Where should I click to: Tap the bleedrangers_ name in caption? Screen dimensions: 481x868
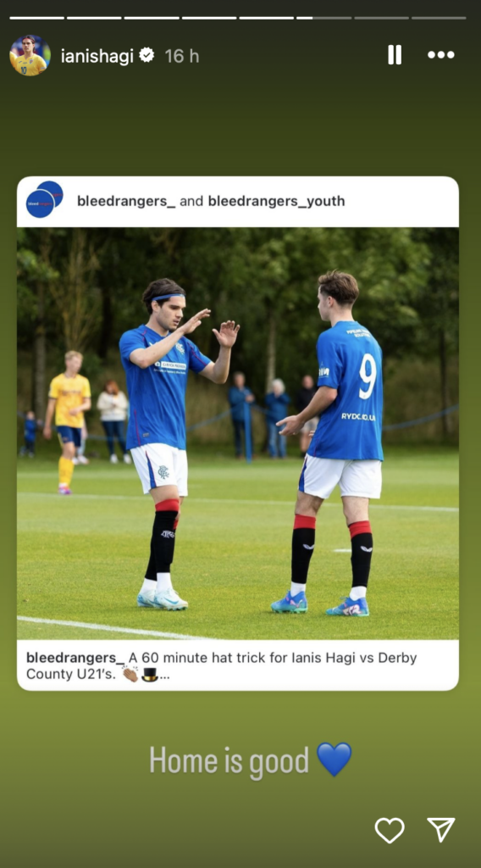click(75, 658)
